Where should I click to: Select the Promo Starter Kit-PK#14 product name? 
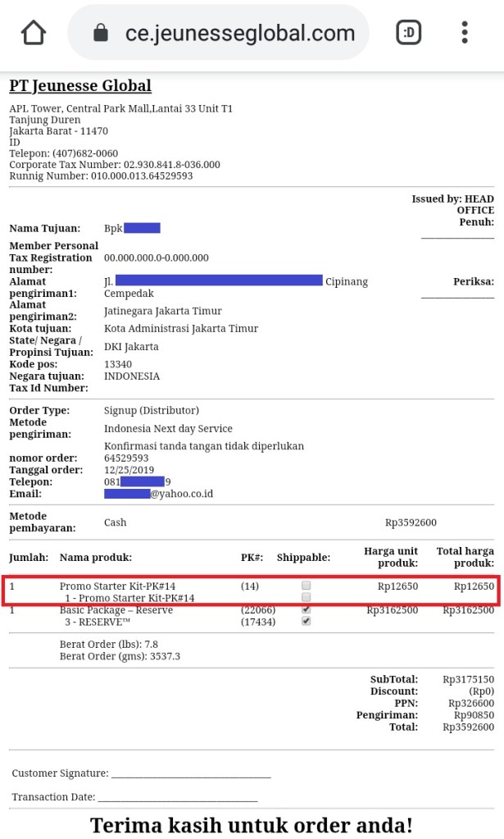117,586
